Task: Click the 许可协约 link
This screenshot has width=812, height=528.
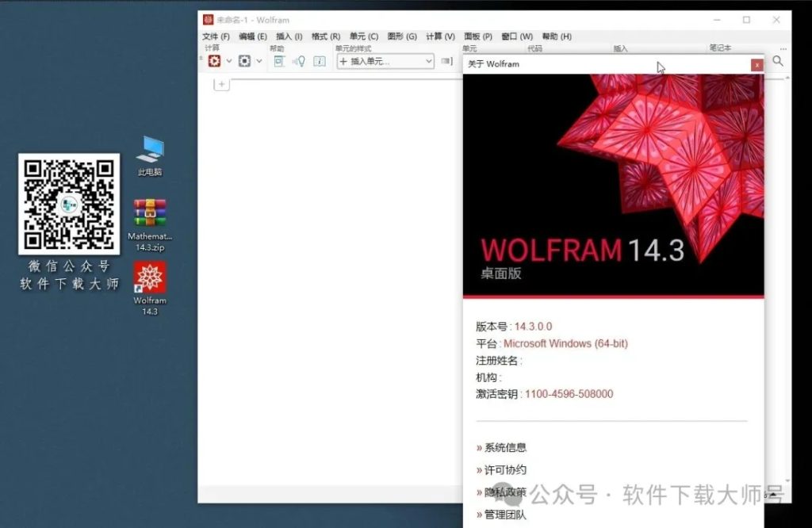Action: (504, 469)
